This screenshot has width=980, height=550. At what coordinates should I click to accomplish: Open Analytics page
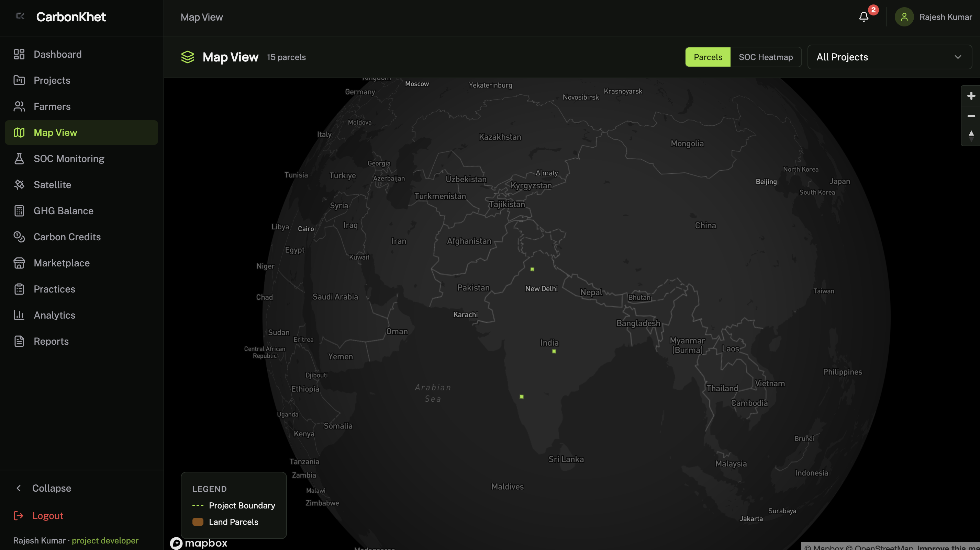(x=81, y=315)
